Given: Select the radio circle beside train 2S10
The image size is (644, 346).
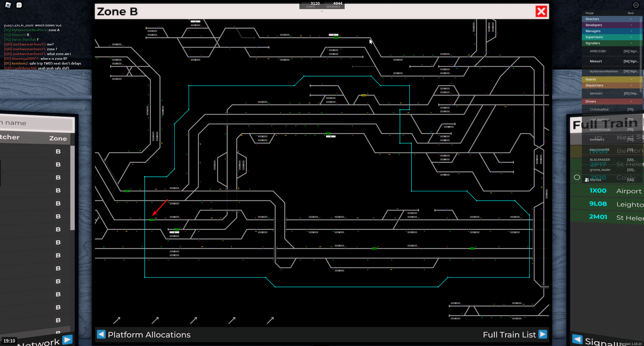Looking at the screenshot, I should pyautogui.click(x=577, y=177).
